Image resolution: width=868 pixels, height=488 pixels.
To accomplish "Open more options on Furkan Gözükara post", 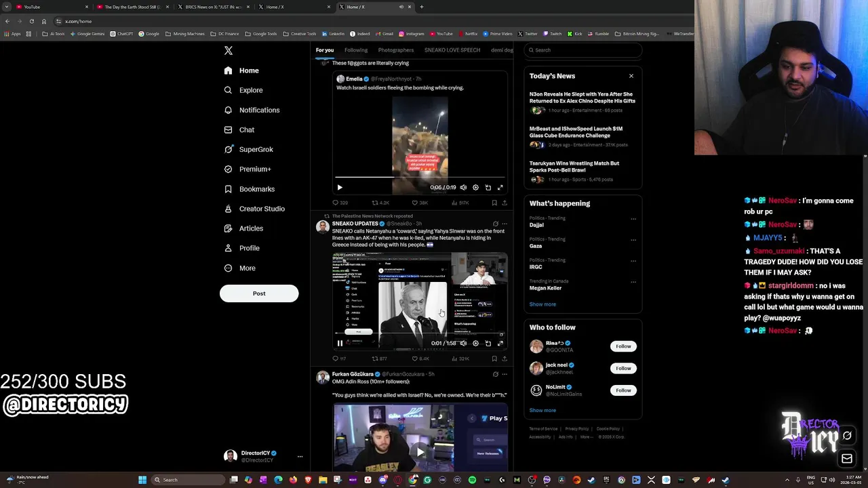I will [505, 374].
